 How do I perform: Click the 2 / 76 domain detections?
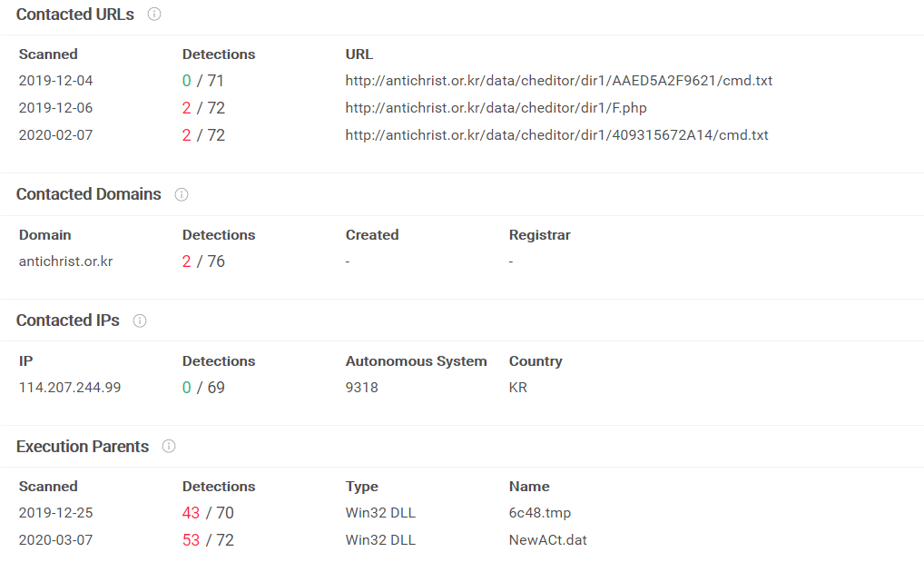pyautogui.click(x=203, y=261)
